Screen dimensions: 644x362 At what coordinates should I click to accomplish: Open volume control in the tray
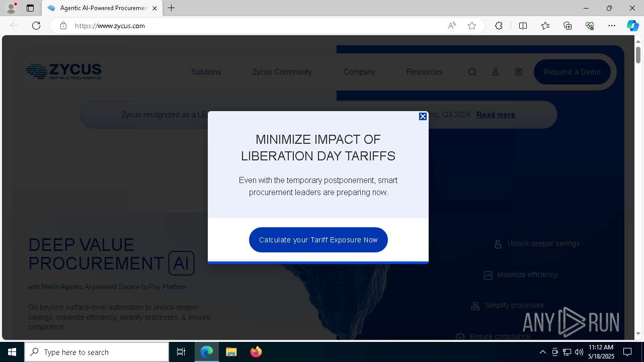tap(579, 352)
